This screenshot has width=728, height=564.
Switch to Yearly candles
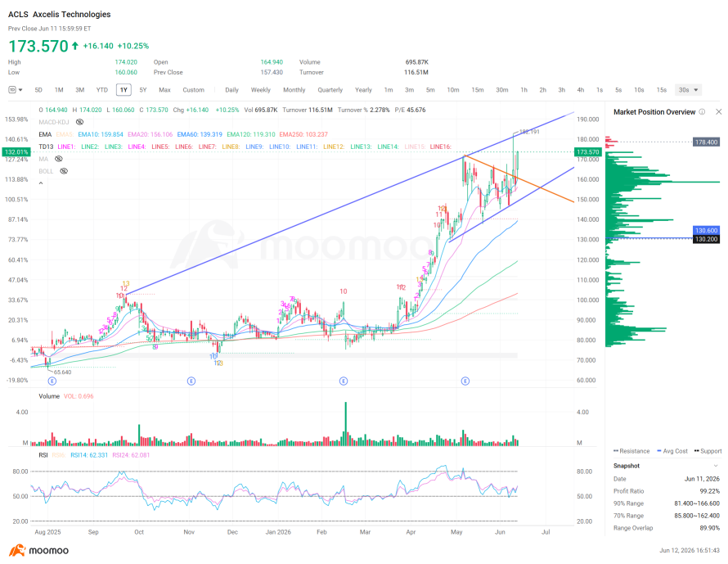363,90
